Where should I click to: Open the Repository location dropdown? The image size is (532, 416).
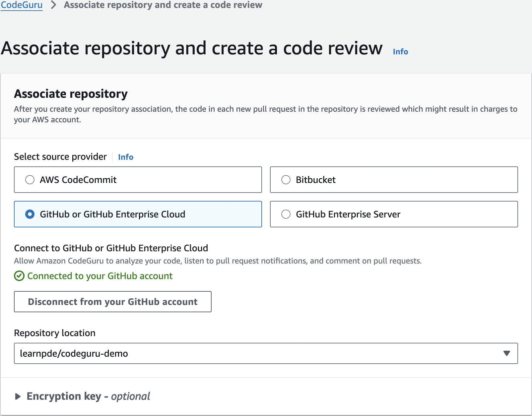[x=266, y=353]
